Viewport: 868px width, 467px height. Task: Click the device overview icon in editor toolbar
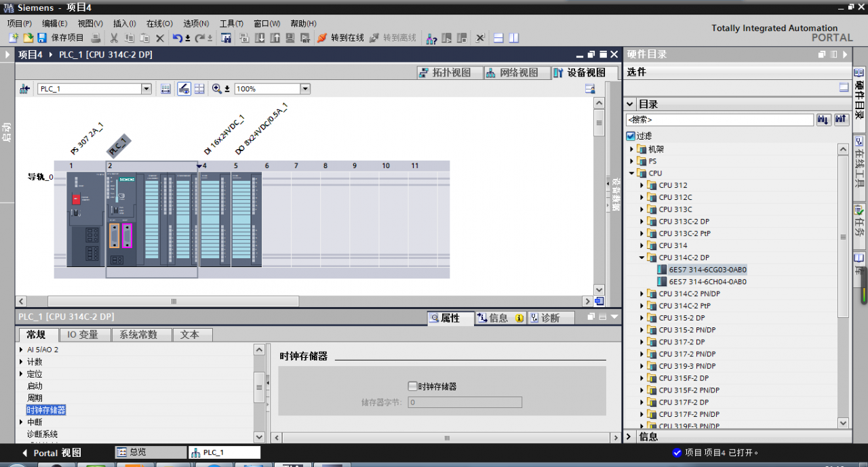(590, 89)
